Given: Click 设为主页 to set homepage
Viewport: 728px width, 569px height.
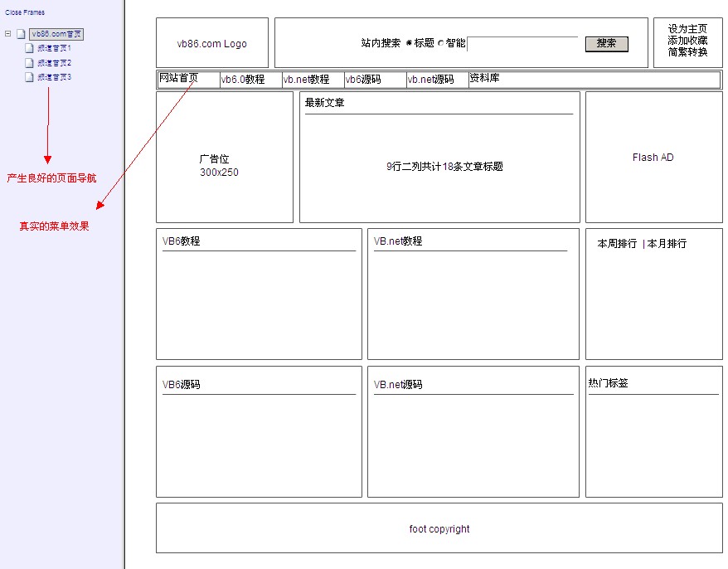Looking at the screenshot, I should (687, 29).
